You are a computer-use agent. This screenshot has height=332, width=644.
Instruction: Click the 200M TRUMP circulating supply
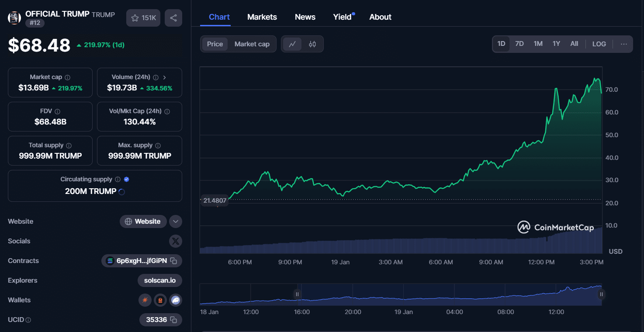coord(90,191)
